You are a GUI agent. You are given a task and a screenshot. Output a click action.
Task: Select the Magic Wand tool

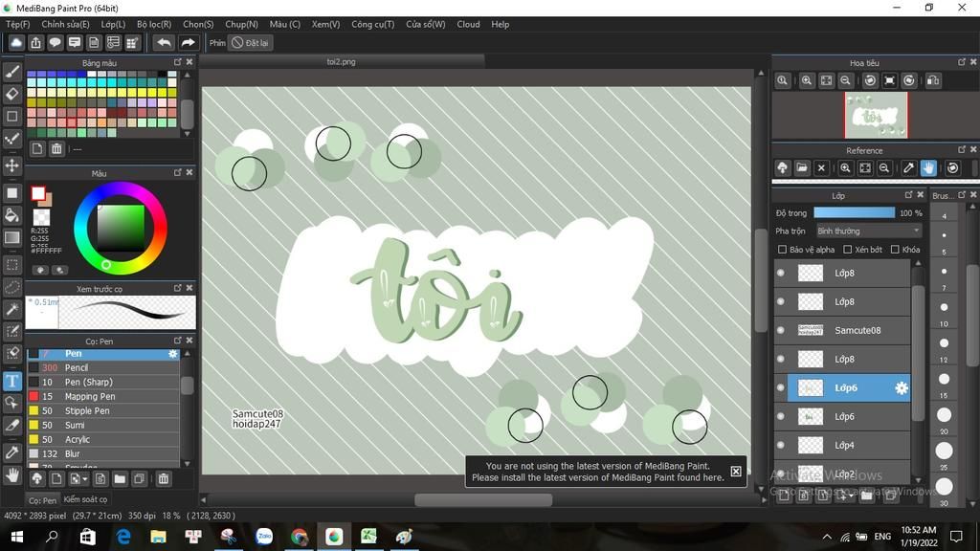click(x=11, y=309)
